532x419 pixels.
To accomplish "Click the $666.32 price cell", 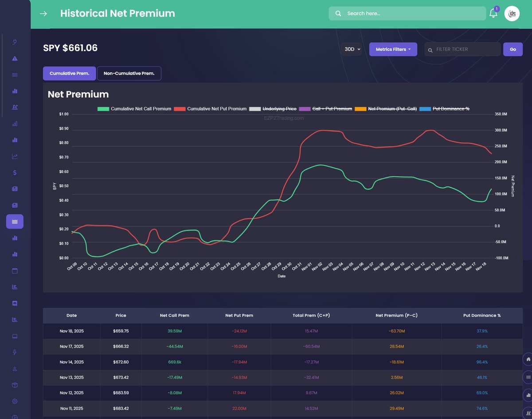I will (121, 347).
